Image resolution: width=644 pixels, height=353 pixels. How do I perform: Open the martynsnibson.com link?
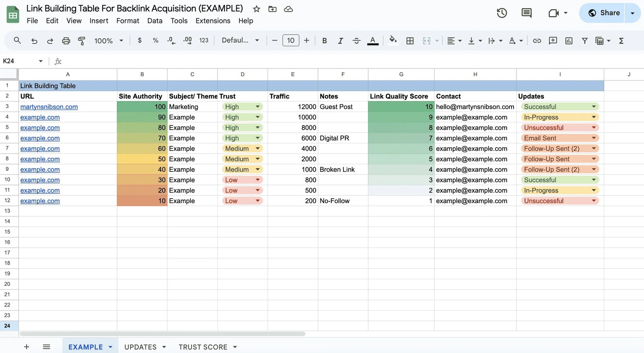49,107
